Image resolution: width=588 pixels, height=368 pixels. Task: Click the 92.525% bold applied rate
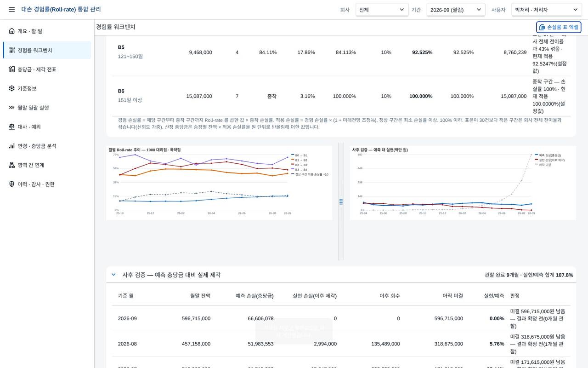tap(422, 52)
